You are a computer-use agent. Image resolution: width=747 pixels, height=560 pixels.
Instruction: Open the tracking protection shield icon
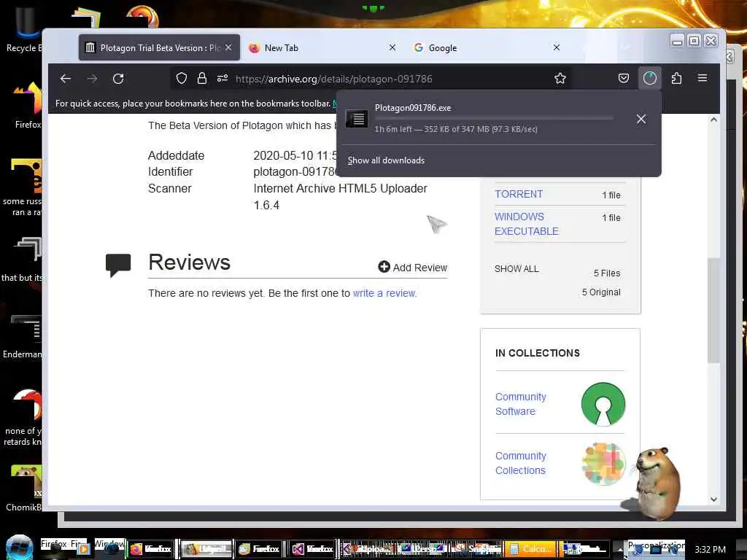tap(182, 79)
